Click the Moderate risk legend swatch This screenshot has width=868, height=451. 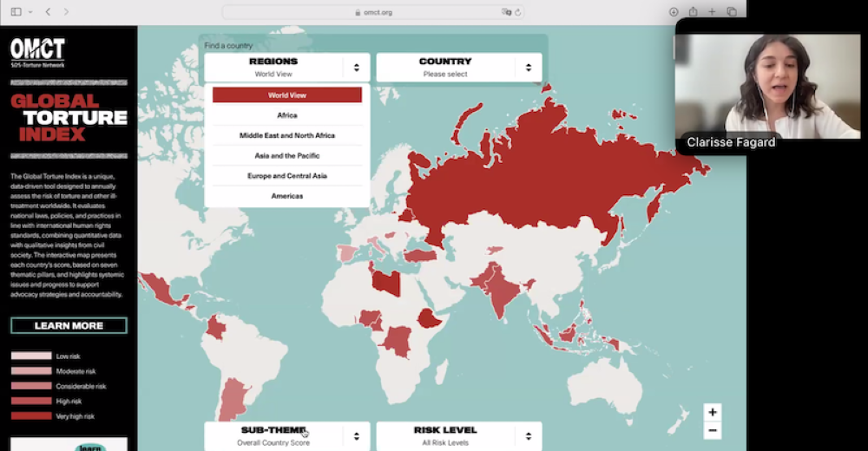click(31, 370)
